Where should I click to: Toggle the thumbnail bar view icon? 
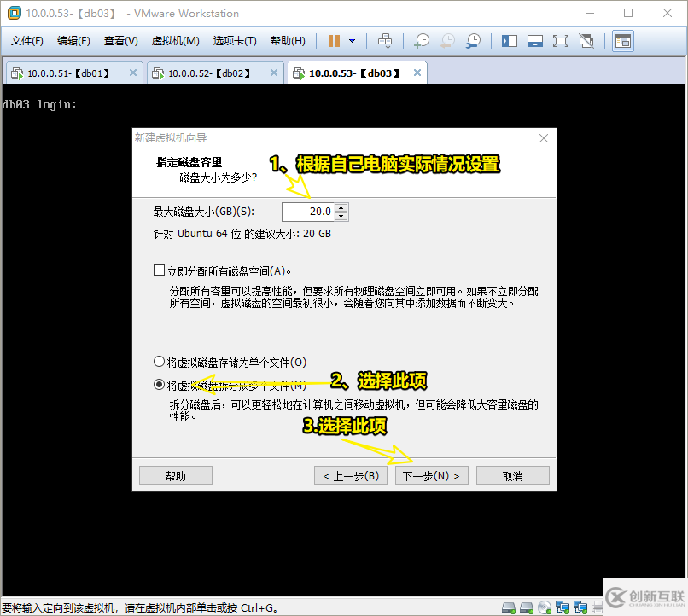click(x=535, y=41)
